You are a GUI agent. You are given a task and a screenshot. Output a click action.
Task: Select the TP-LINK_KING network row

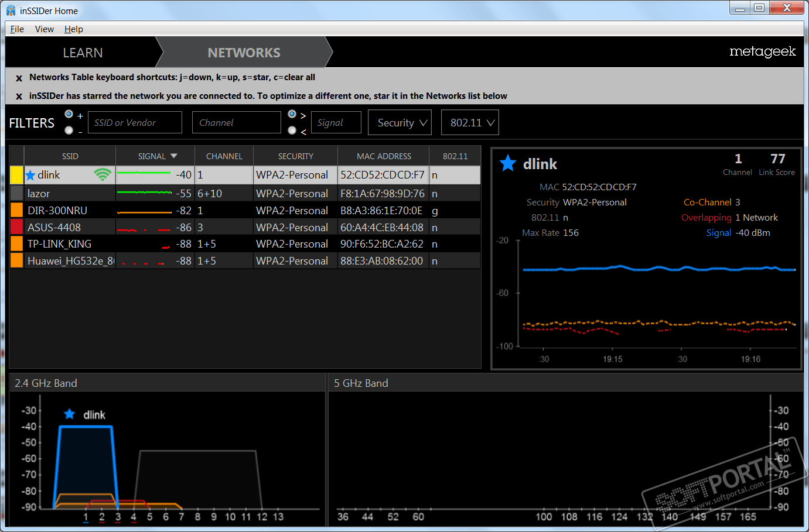(245, 243)
